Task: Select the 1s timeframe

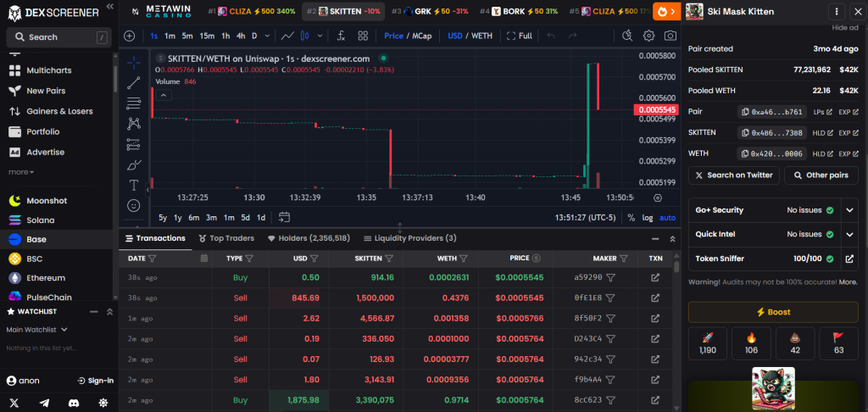Action: click(x=154, y=36)
